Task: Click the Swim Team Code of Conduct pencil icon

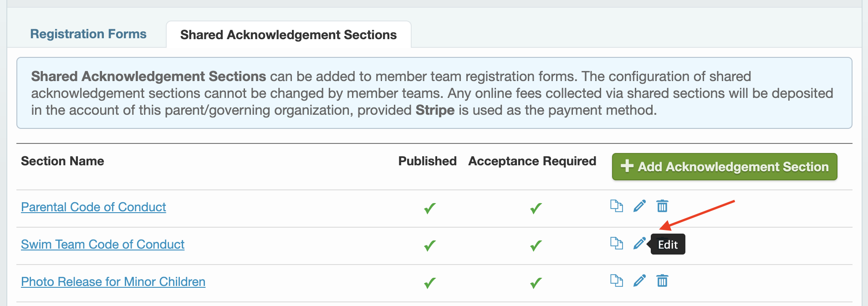Action: pyautogui.click(x=639, y=243)
